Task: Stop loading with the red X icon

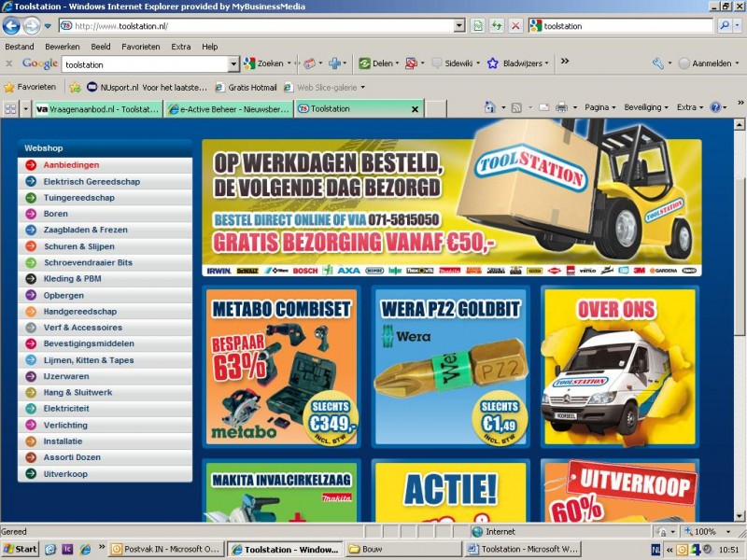Action: click(x=515, y=26)
